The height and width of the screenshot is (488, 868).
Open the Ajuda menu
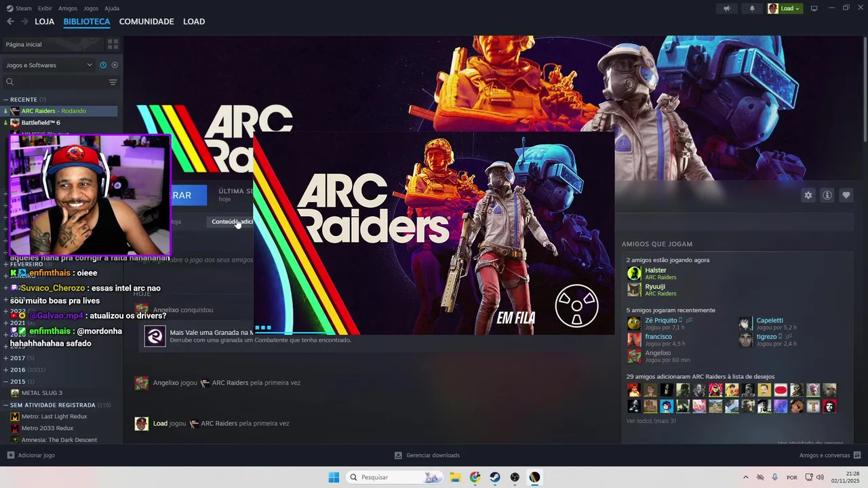click(112, 8)
